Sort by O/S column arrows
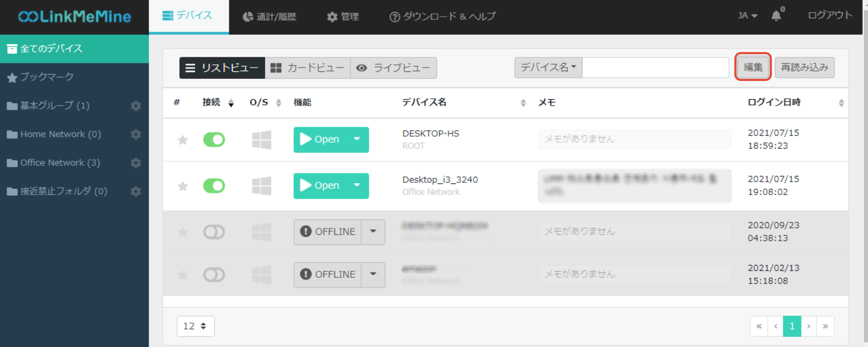868x347 pixels. (279, 103)
